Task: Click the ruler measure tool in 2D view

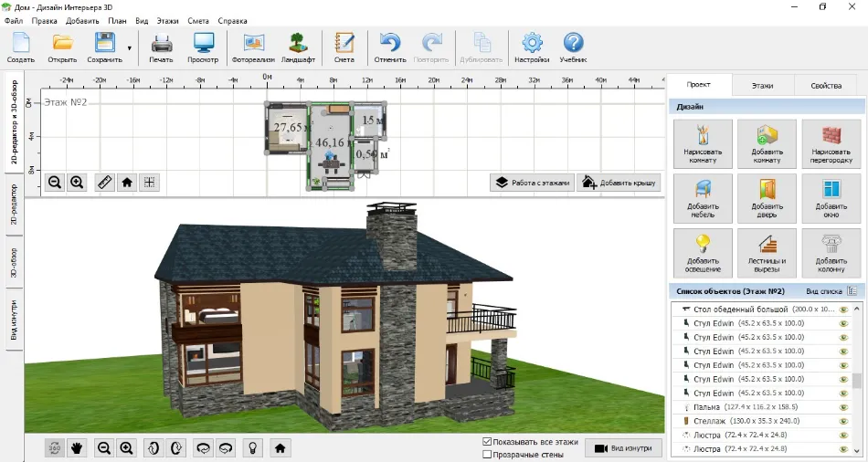Action: click(x=105, y=183)
